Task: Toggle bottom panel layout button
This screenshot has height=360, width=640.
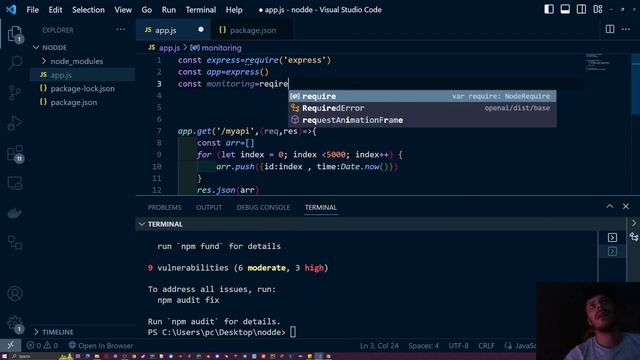Action: click(565, 9)
